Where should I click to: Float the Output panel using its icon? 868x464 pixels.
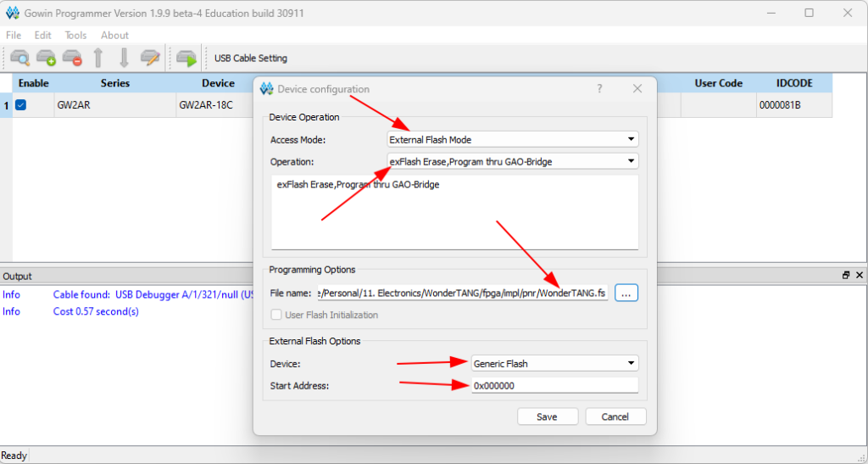point(845,276)
